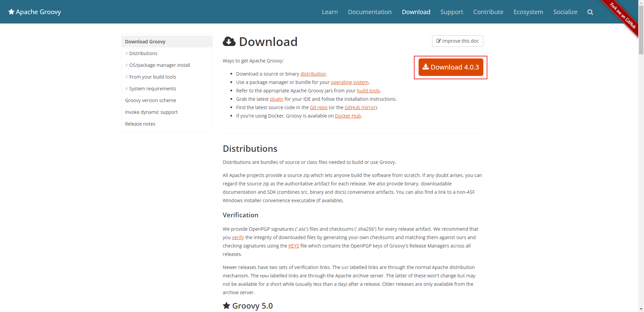
Task: Click the scrollbar down arrow
Action: point(641,309)
